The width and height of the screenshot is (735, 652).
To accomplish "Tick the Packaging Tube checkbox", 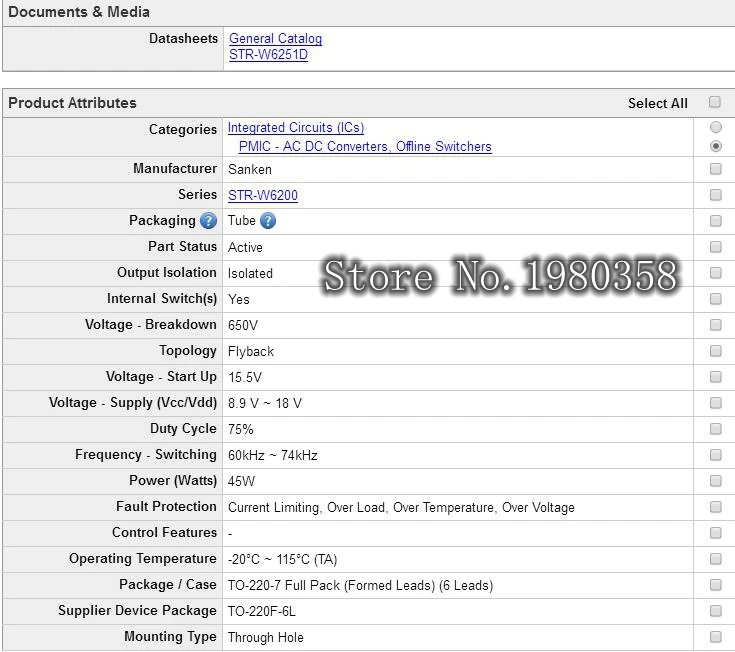I will pos(715,221).
